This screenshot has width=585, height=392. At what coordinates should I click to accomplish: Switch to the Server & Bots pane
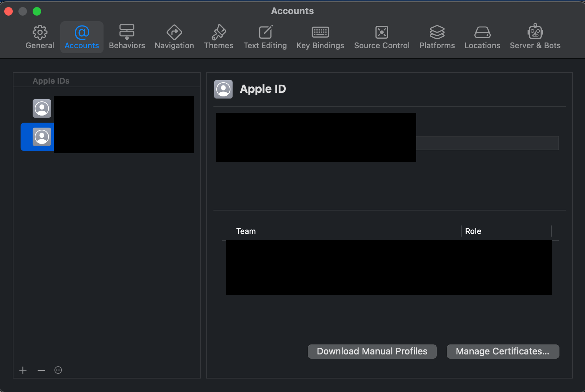pos(535,37)
